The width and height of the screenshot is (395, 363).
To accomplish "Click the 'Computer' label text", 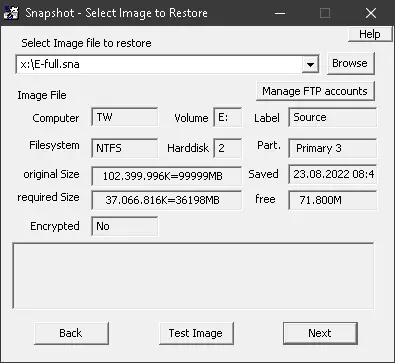I will [x=56, y=118].
